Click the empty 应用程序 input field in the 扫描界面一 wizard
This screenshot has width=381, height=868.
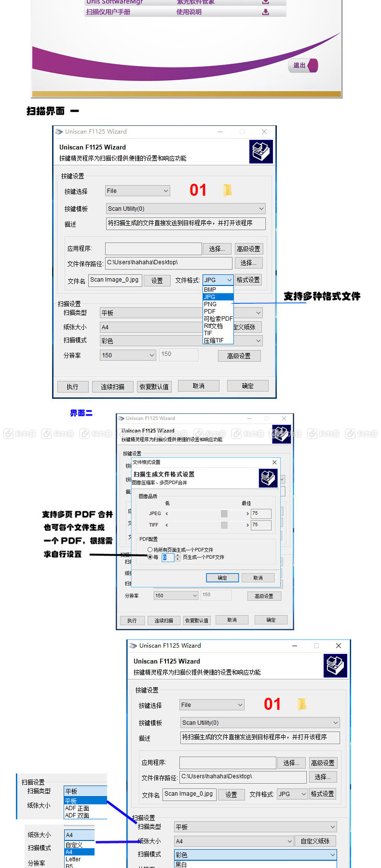(x=153, y=248)
